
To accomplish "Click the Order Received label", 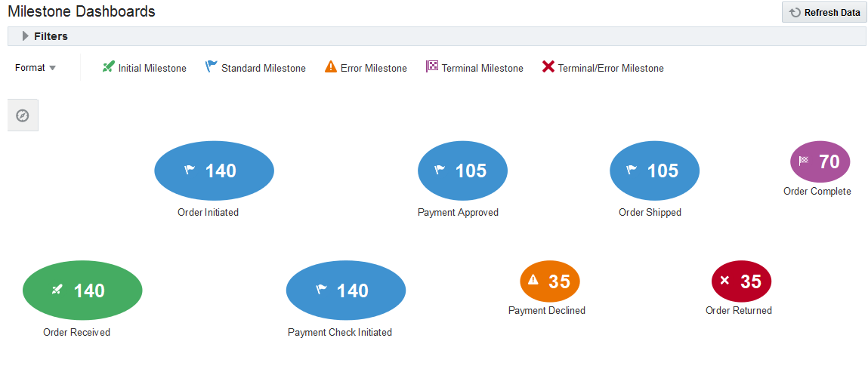I will pos(76,333).
